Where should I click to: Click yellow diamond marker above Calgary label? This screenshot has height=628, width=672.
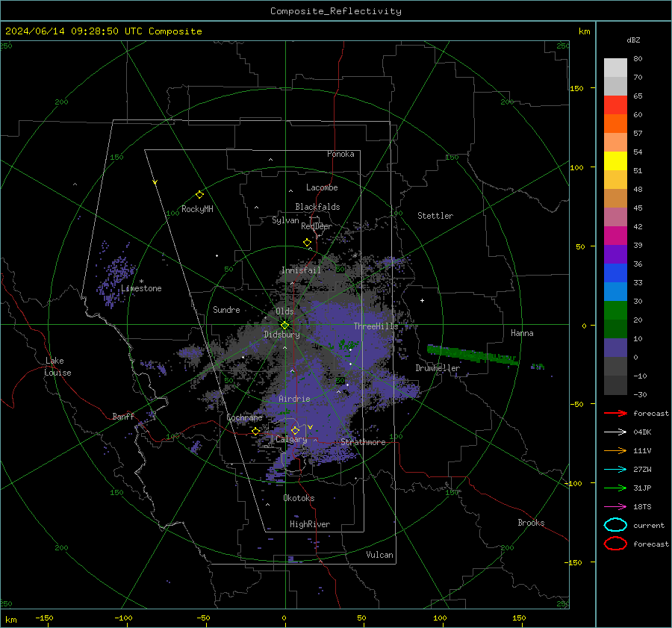295,430
